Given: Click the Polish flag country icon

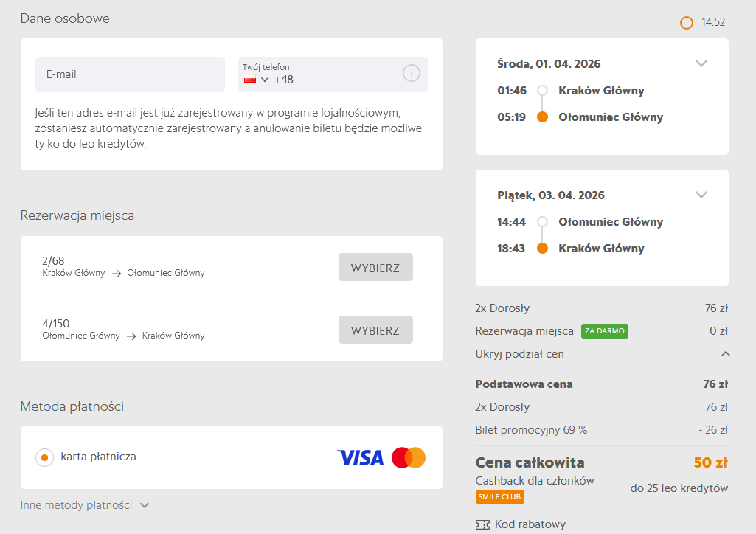Looking at the screenshot, I should [x=250, y=80].
